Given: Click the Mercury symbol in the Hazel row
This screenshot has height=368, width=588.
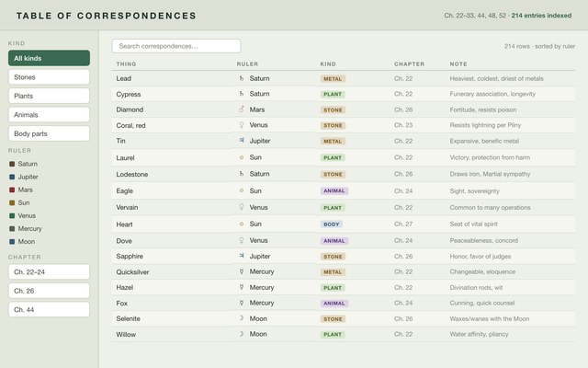Looking at the screenshot, I should point(242,287).
